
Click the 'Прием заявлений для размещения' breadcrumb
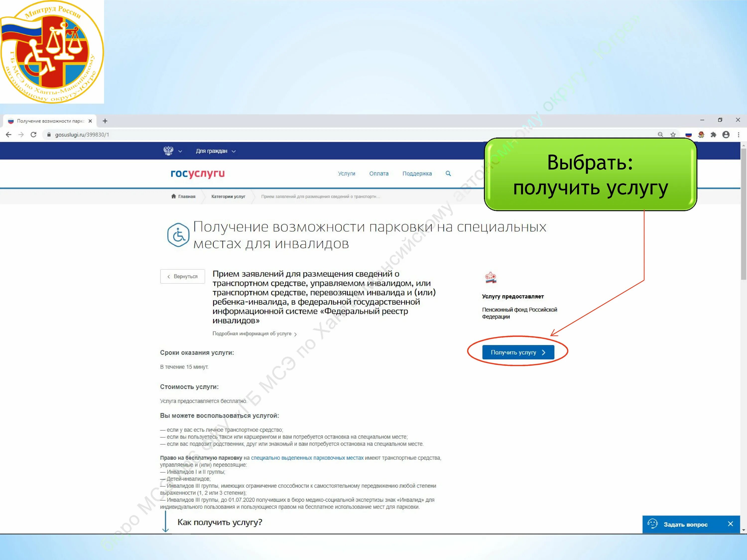(320, 196)
